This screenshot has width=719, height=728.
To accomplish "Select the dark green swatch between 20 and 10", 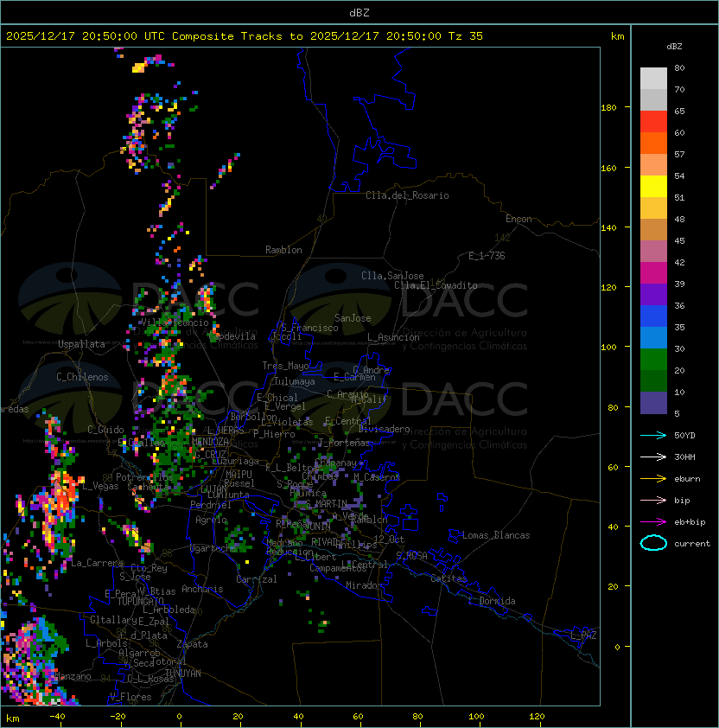I will coord(653,381).
